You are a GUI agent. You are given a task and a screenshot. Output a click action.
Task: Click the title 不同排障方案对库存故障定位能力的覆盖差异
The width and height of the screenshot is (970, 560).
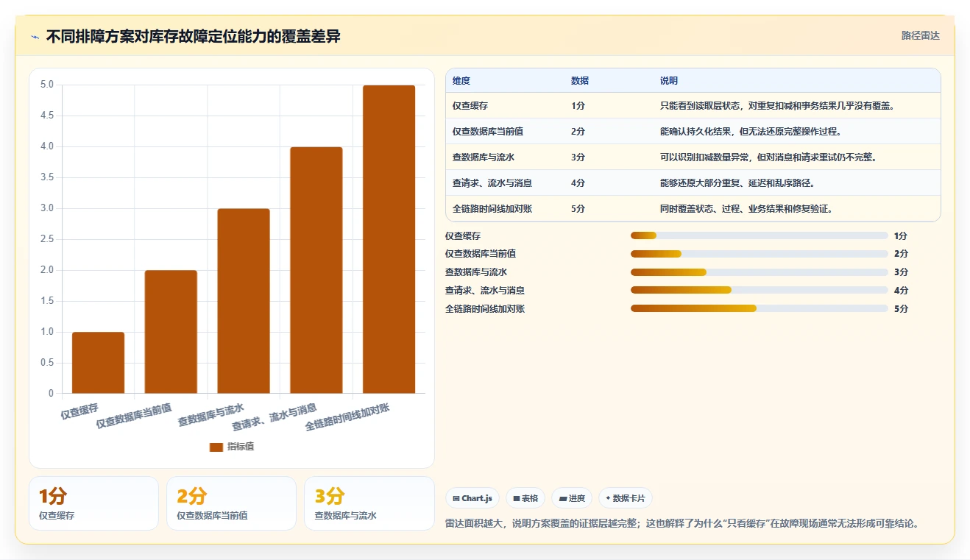(x=194, y=36)
